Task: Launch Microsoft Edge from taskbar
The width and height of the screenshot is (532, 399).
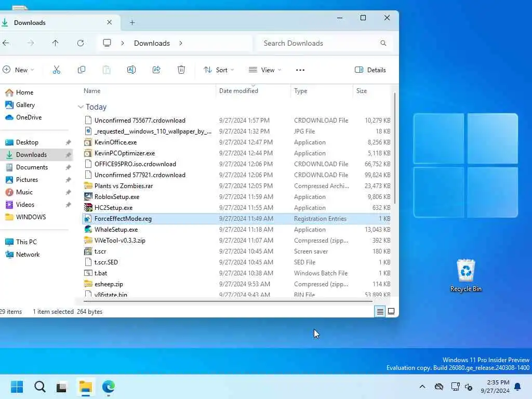Action: click(x=109, y=387)
